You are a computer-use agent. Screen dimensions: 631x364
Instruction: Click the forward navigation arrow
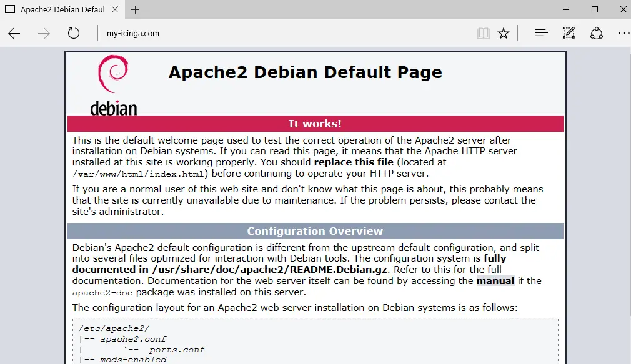(44, 33)
